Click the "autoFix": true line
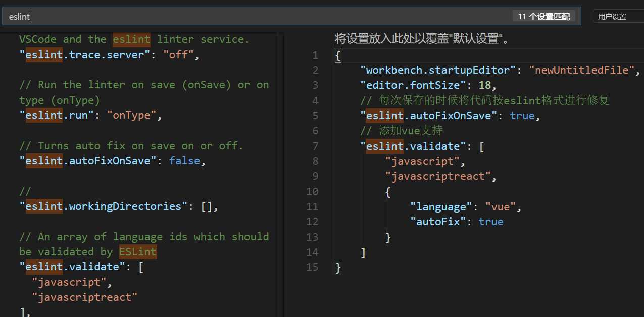644x317 pixels. (x=457, y=221)
